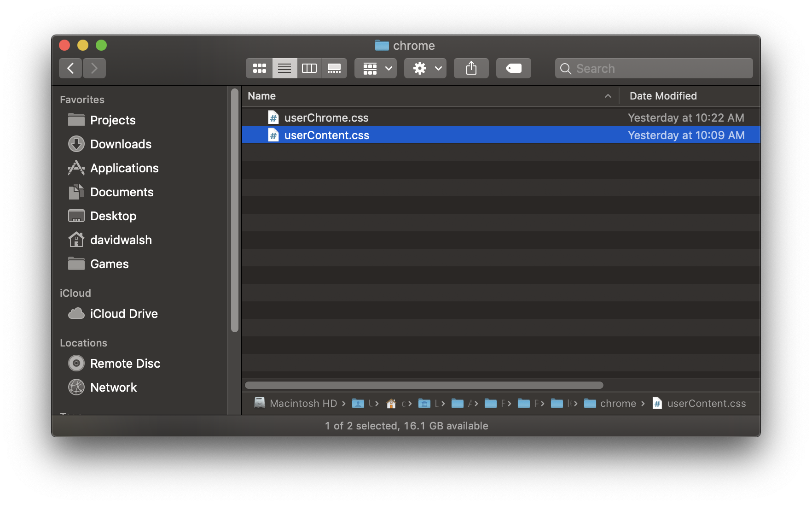Zoom the chrome Finder window
Viewport: 812px width, 505px height.
point(101,45)
